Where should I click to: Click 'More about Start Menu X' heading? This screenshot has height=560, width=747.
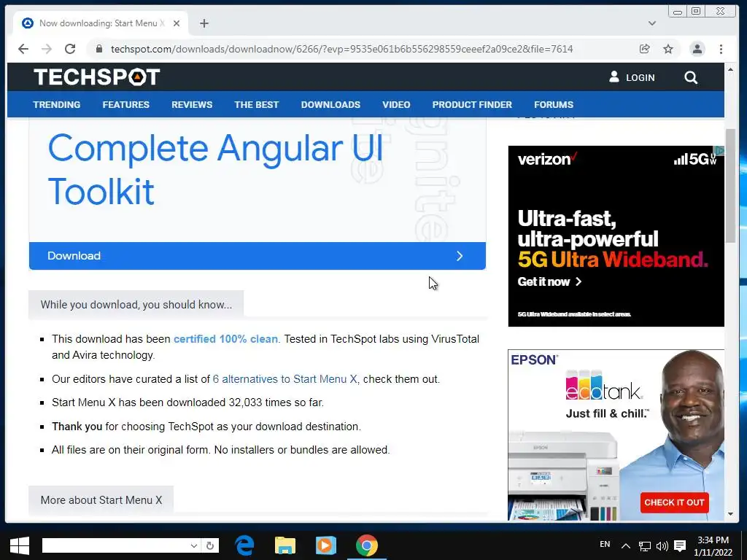coord(101,500)
